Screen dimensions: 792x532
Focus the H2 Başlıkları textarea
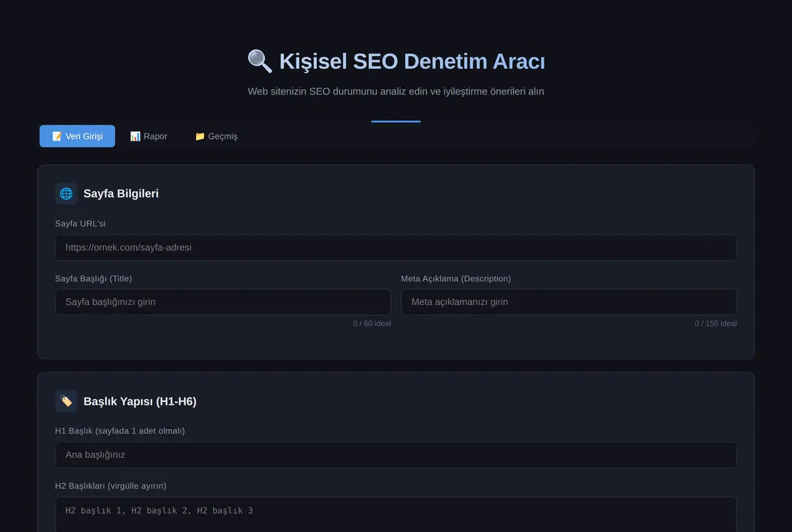tap(396, 514)
